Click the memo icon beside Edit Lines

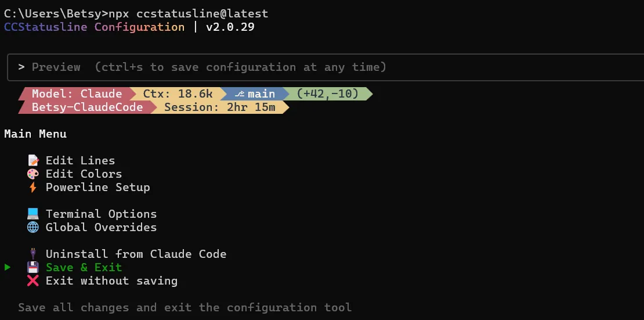(33, 161)
